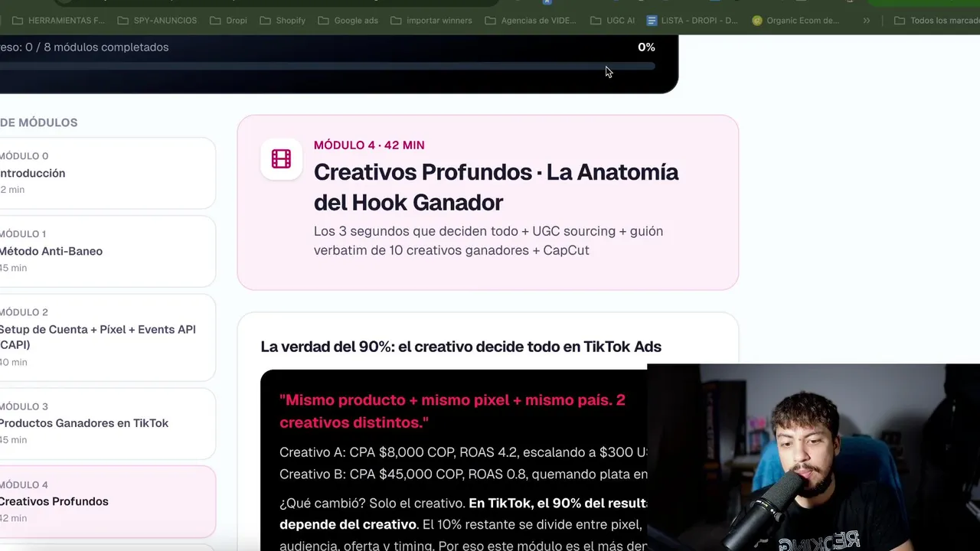
Task: Click the webcam video overlay
Action: (x=813, y=458)
